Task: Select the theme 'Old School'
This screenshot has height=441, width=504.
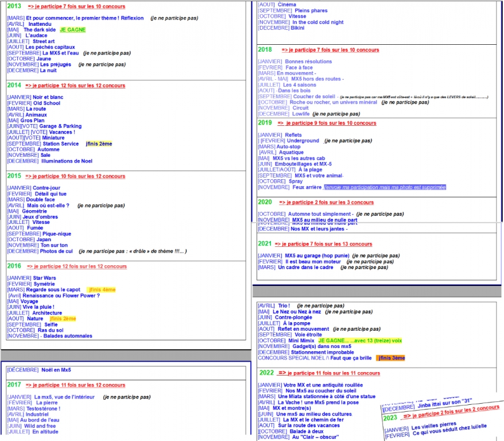Action: [46, 103]
